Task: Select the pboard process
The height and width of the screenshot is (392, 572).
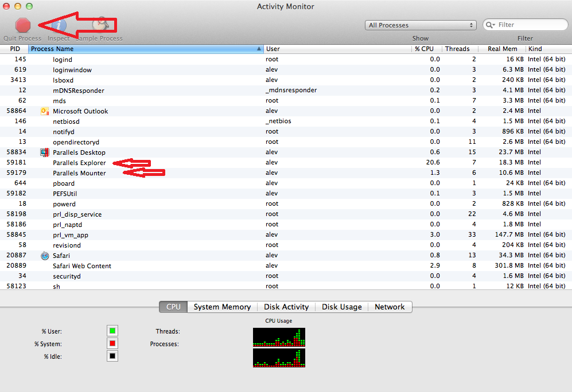Action: click(x=64, y=183)
